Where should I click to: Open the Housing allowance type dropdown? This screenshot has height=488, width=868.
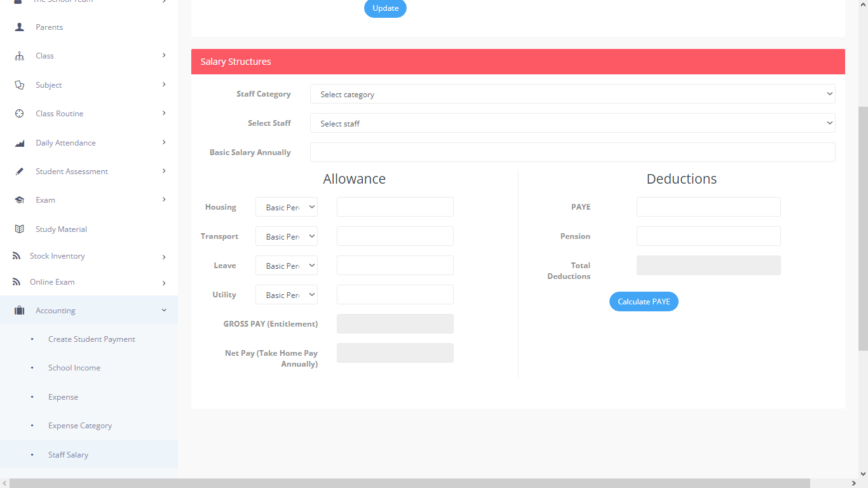pyautogui.click(x=286, y=207)
